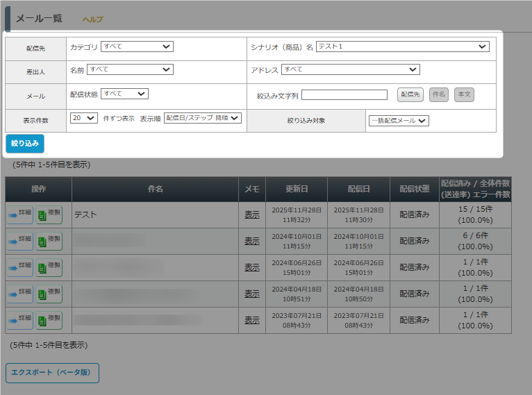Open the 配信状態 dropdown
Viewport: 532px width, 395px height.
point(124,94)
